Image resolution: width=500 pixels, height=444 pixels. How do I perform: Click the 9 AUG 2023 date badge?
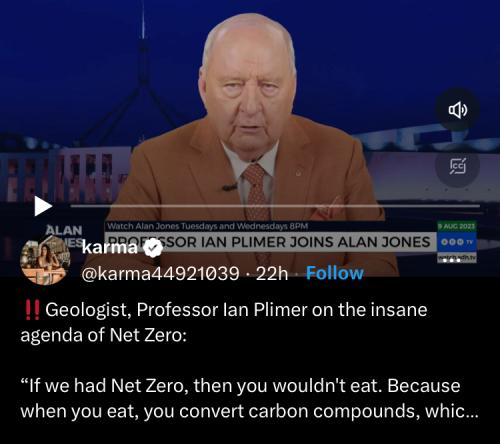[457, 226]
